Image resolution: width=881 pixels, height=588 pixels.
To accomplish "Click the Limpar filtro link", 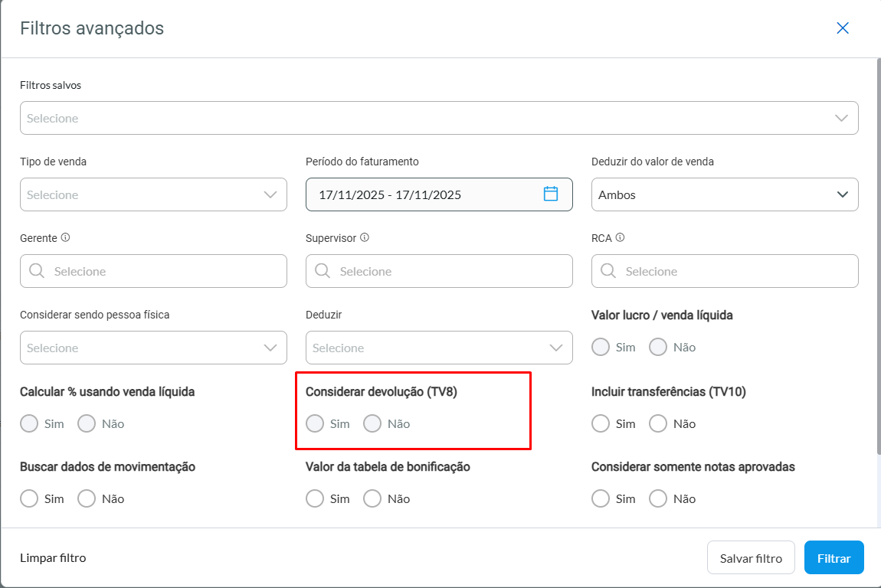I will coord(53,557).
